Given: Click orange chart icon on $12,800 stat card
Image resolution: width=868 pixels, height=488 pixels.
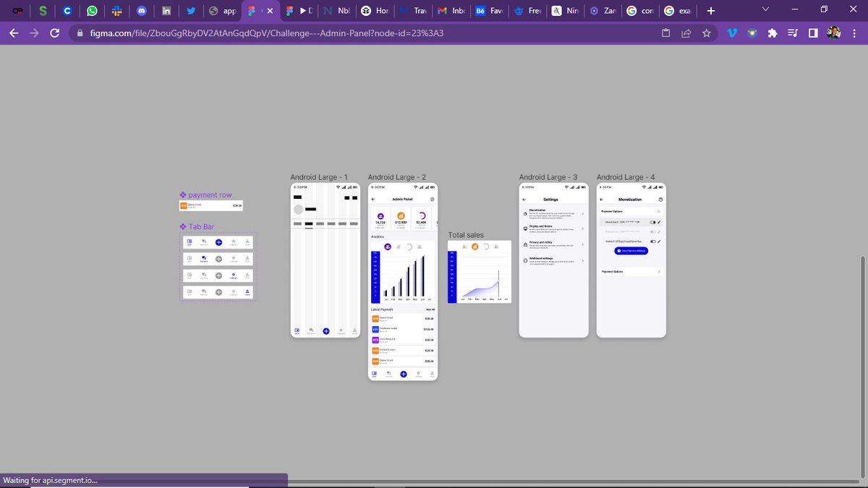Looking at the screenshot, I should click(401, 215).
